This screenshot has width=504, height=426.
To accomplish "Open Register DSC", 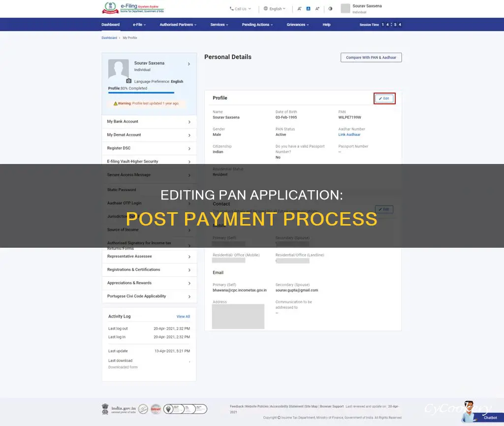I will (x=149, y=148).
